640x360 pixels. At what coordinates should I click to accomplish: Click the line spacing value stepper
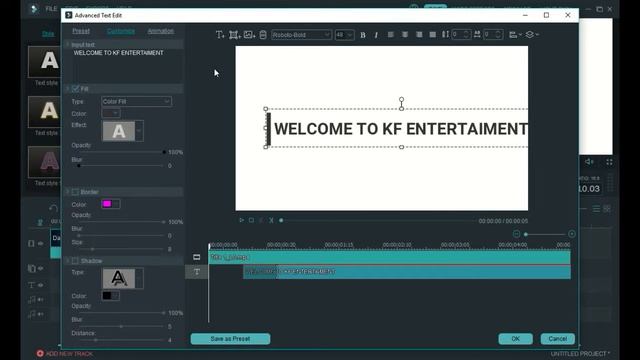pyautogui.click(x=467, y=35)
